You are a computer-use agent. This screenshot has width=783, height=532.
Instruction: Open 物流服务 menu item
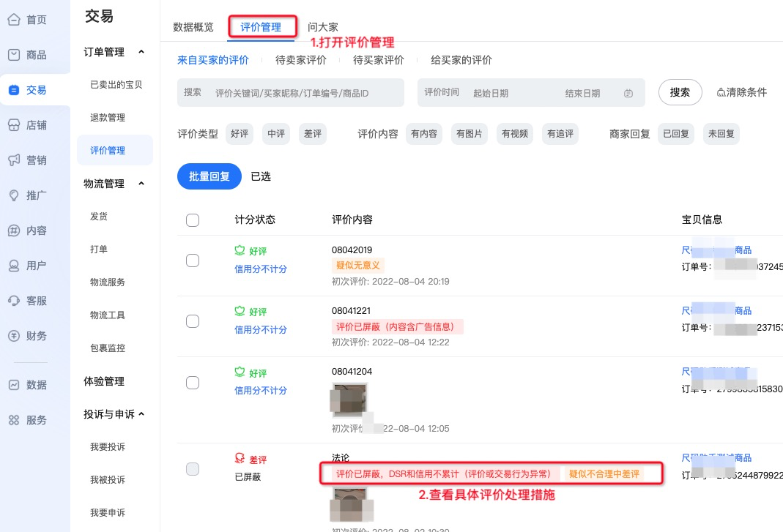[108, 282]
